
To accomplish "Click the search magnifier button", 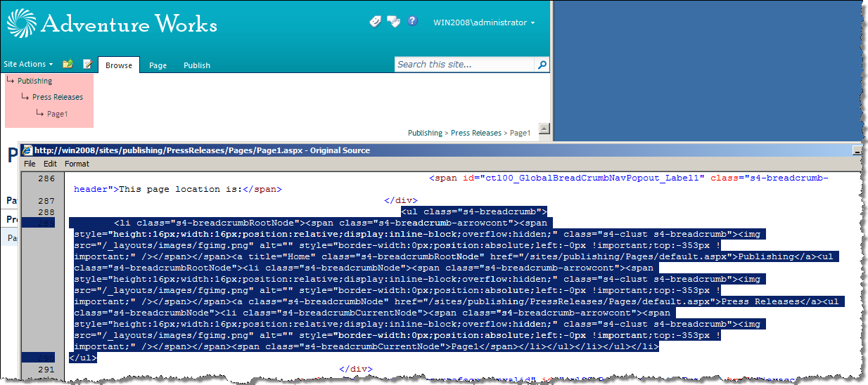I will pos(542,65).
